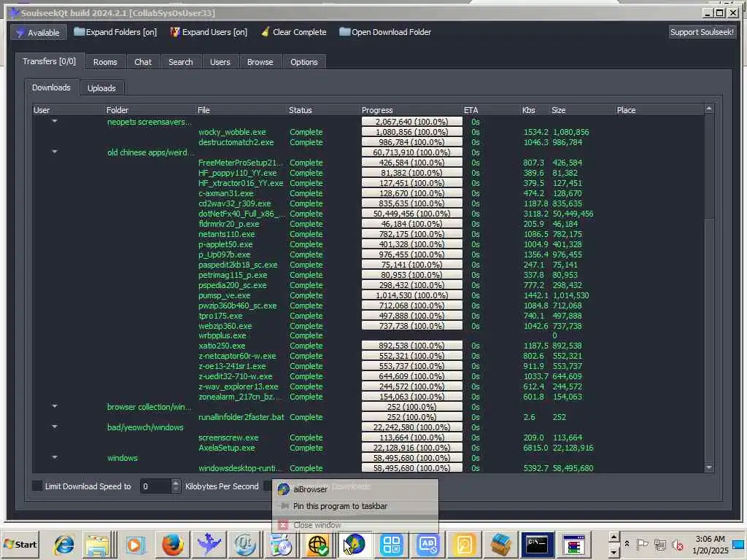
Task: Click the Soulseek bird taskbar icon
Action: [x=209, y=544]
